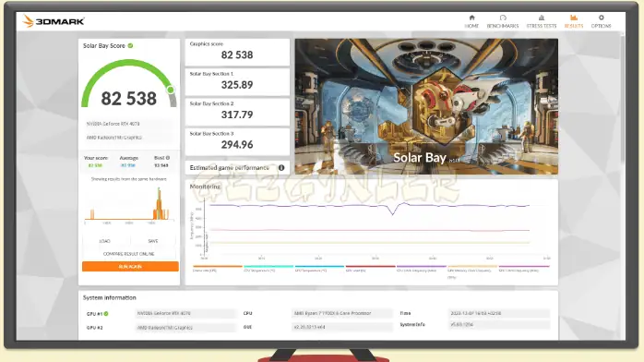
Task: Click Solar Bay Section 2 value 317.79
Action: (x=237, y=115)
